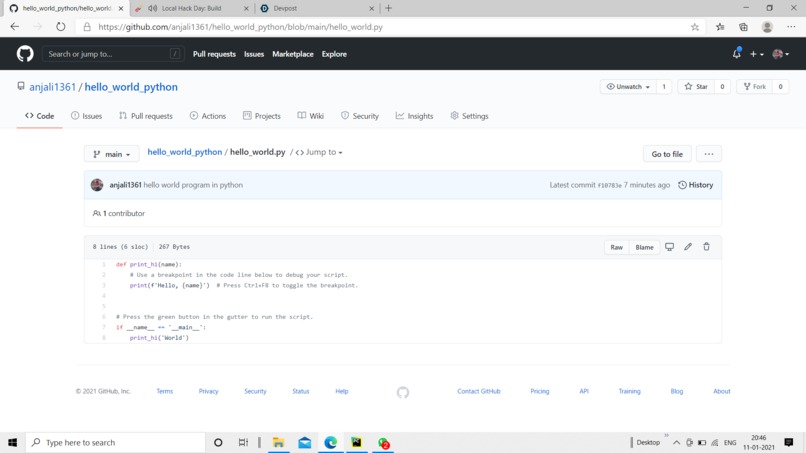This screenshot has width=806, height=453.
Task: Open the main branch selector
Action: coord(112,154)
